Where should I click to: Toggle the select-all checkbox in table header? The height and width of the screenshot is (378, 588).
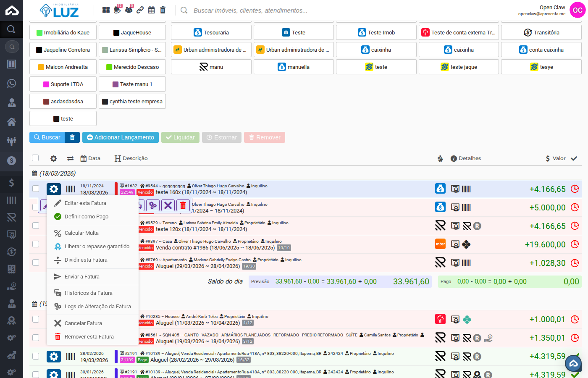coord(36,158)
